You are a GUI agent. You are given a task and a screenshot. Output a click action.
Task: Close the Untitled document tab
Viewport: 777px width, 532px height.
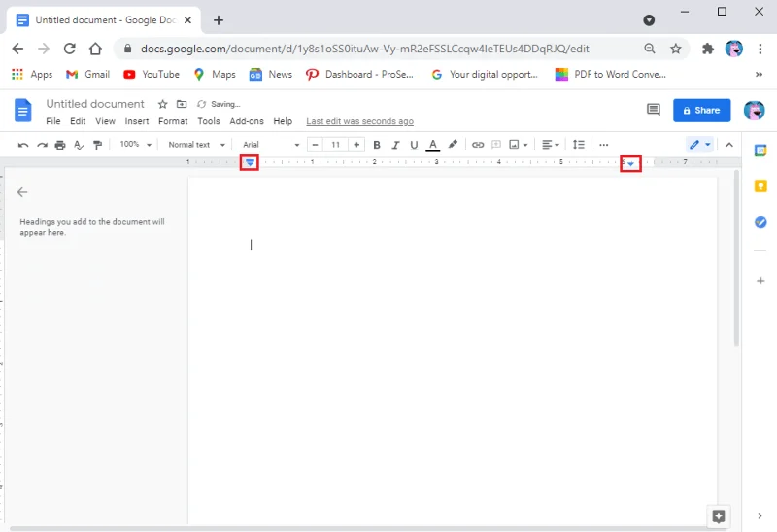[187, 20]
